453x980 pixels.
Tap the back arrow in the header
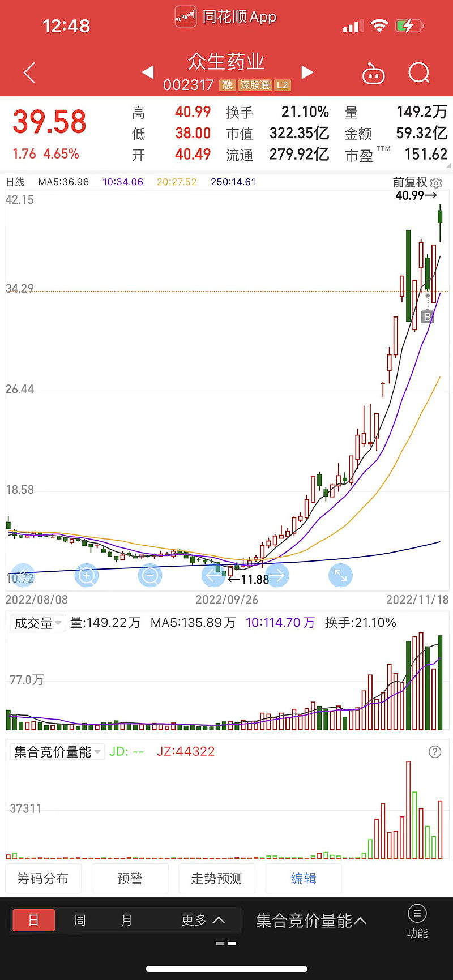(29, 73)
